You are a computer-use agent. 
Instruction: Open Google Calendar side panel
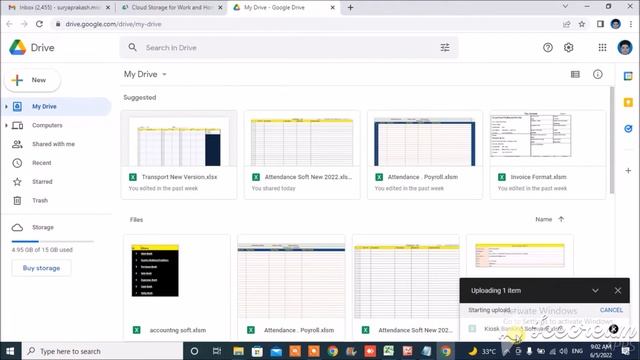(x=628, y=76)
